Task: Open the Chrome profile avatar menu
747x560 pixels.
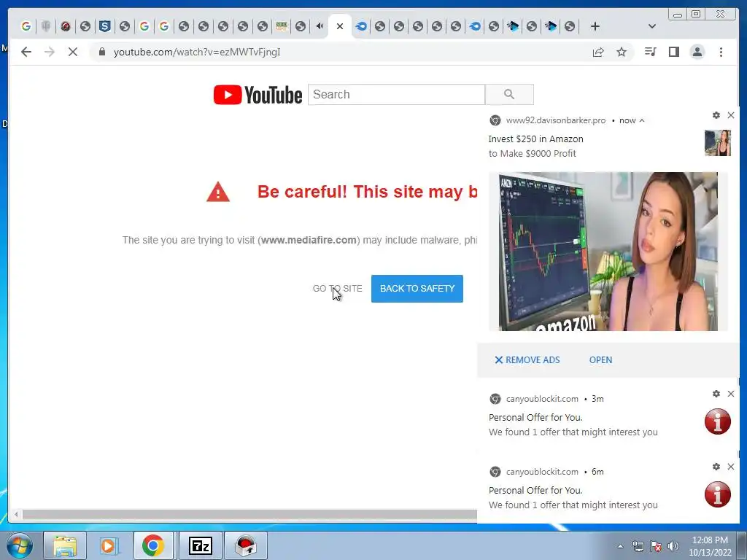Action: (697, 52)
